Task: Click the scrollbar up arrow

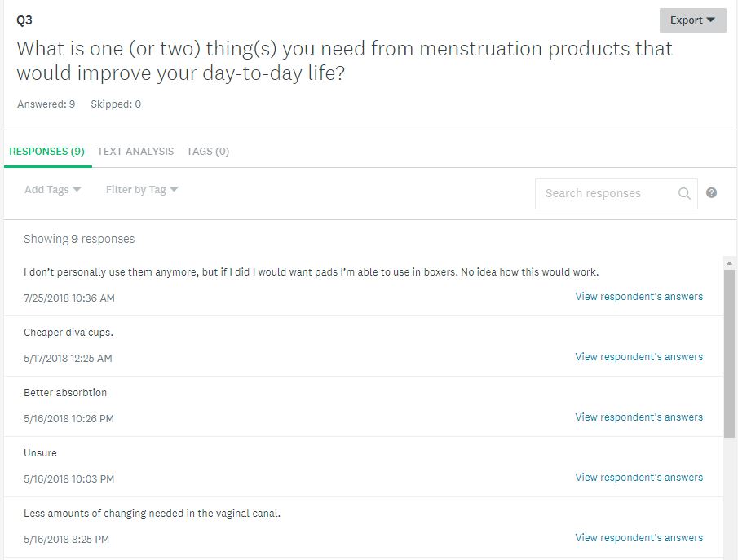Action: coord(729,263)
